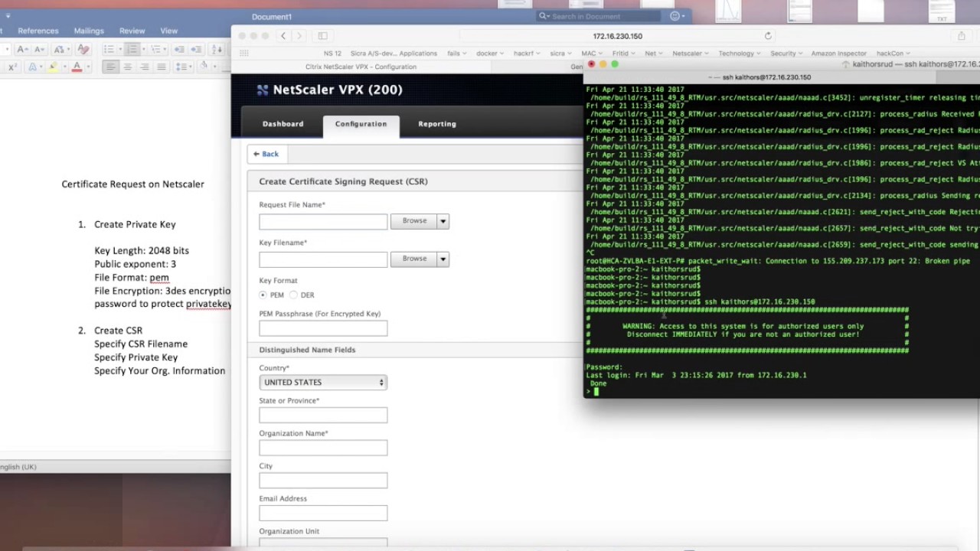Open the Amazon Inspector bookmark

[x=838, y=54]
